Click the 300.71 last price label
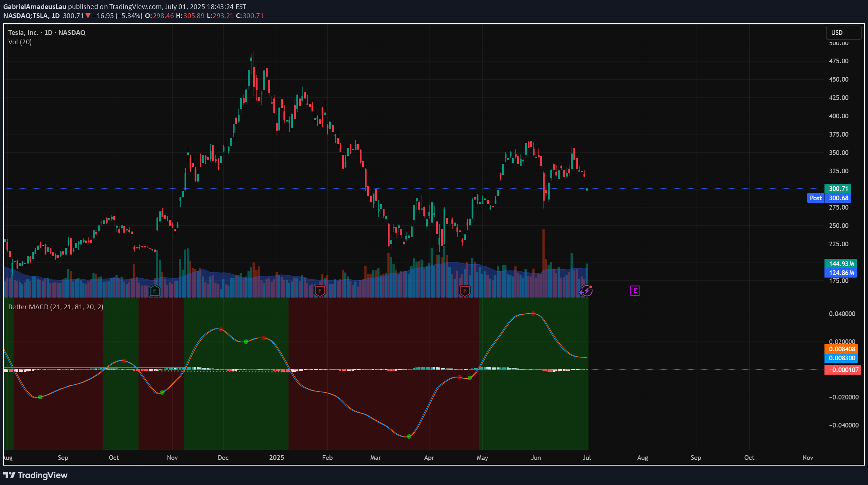868x485 pixels. (839, 189)
